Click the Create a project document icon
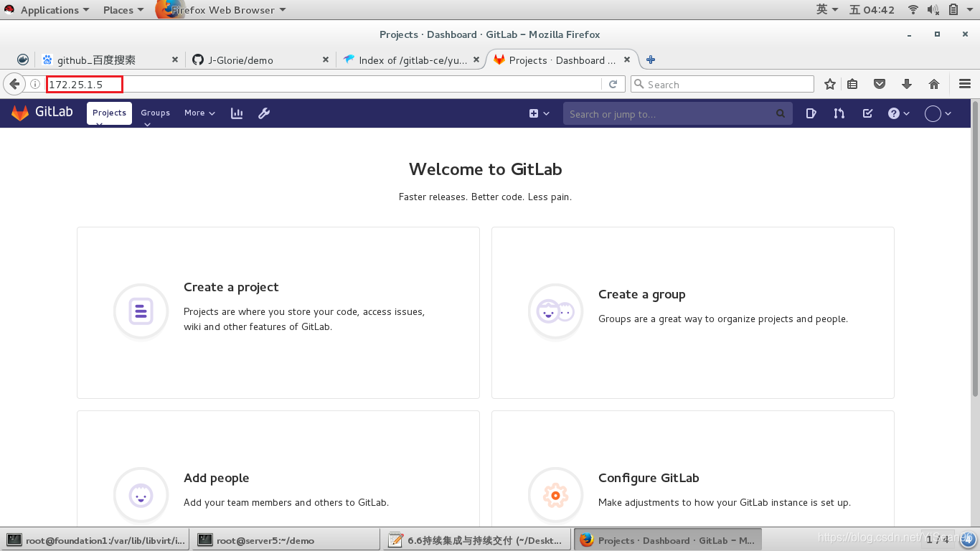The height and width of the screenshot is (551, 980). point(141,311)
